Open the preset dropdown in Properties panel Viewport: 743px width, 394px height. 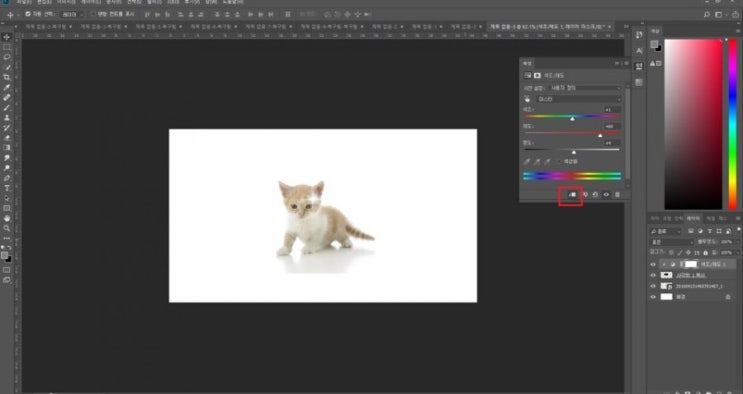(x=584, y=88)
